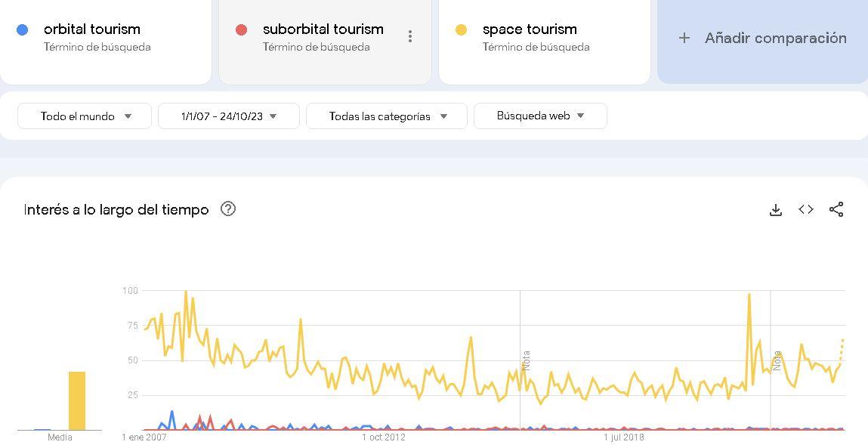This screenshot has height=445, width=868.
Task: Open the Búsqueda web search type dropdown
Action: point(540,116)
